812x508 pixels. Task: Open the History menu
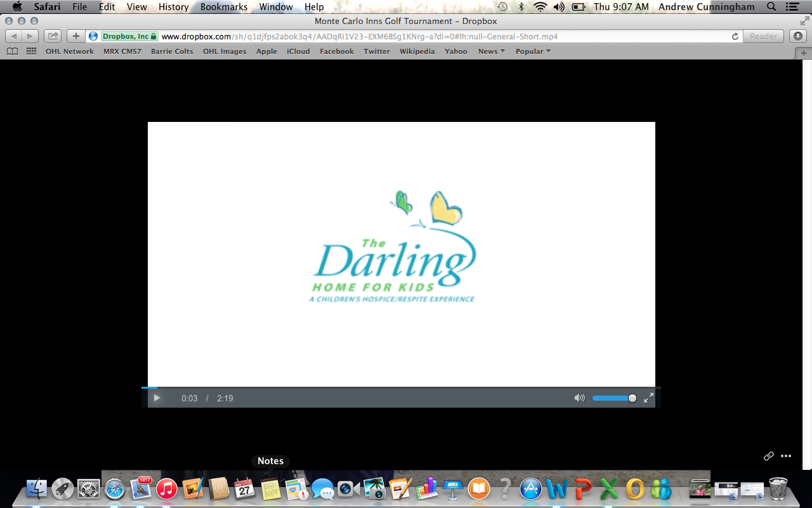tap(173, 7)
